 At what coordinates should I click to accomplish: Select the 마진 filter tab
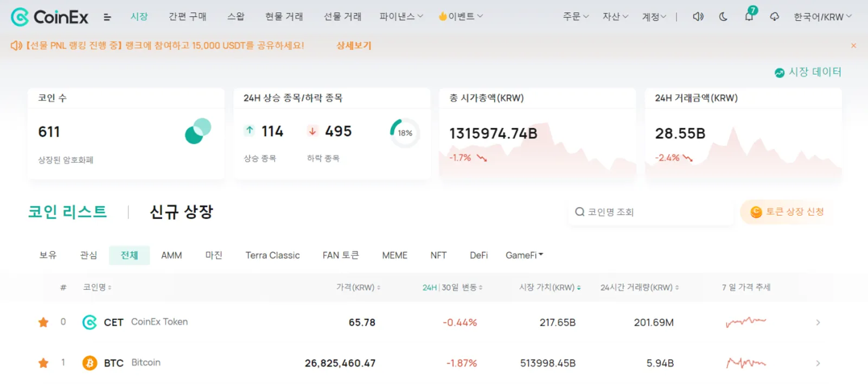(x=214, y=255)
